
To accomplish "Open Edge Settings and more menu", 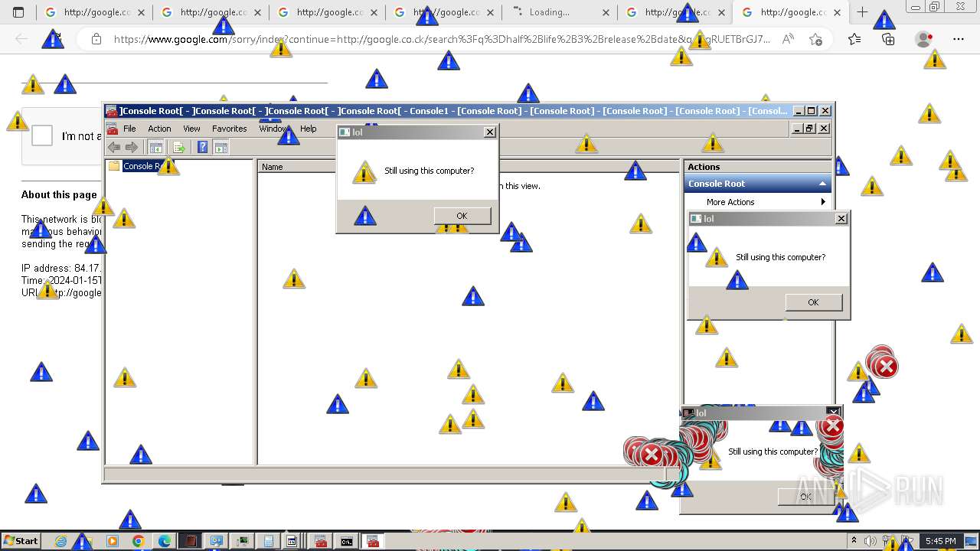I will (959, 39).
